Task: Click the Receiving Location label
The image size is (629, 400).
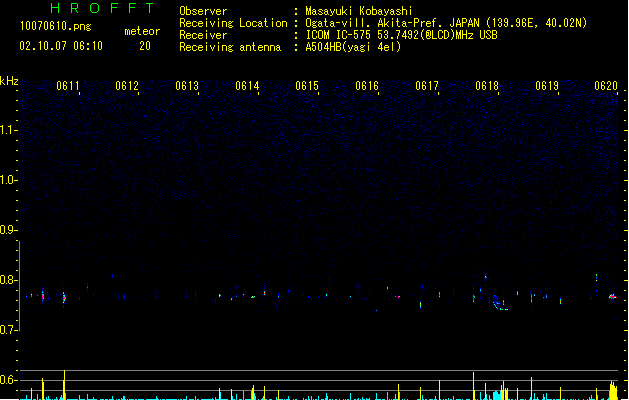Action: coord(233,23)
